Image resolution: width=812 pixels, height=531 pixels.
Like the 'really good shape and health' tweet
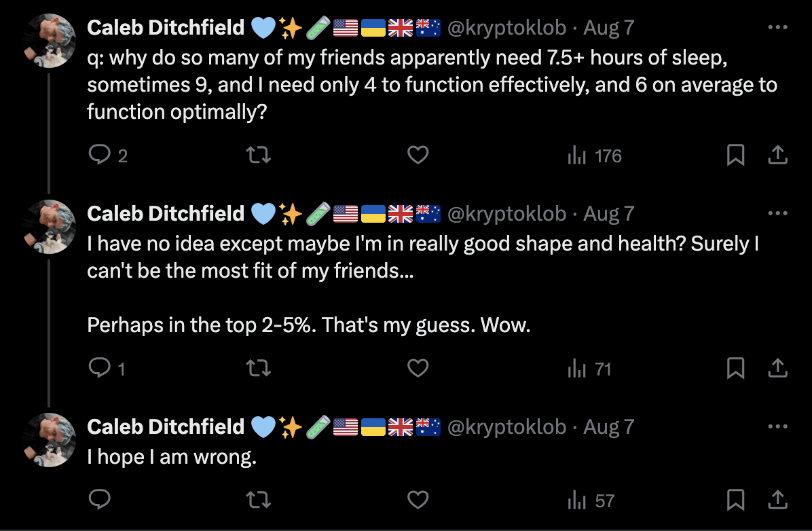point(418,369)
